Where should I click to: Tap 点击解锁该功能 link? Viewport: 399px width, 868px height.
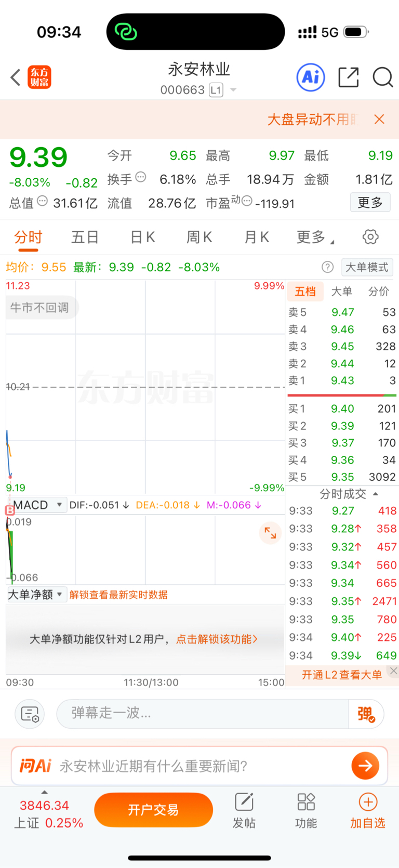tap(217, 639)
